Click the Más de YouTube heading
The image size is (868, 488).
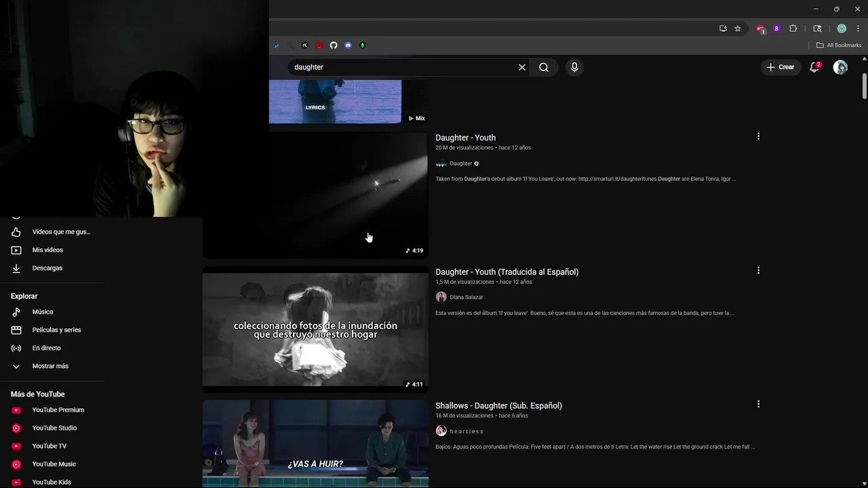point(38,394)
